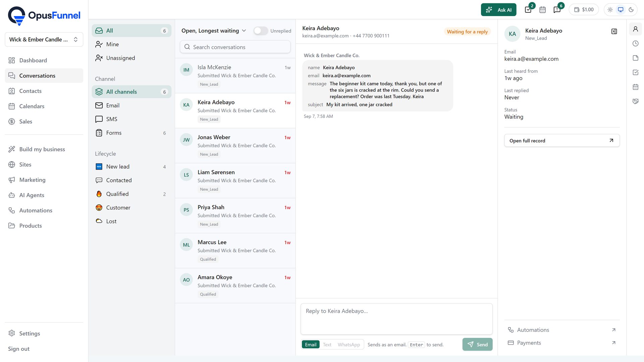This screenshot has width=644, height=362.
Task: Open Marcus Lee conversation
Action: point(235,251)
